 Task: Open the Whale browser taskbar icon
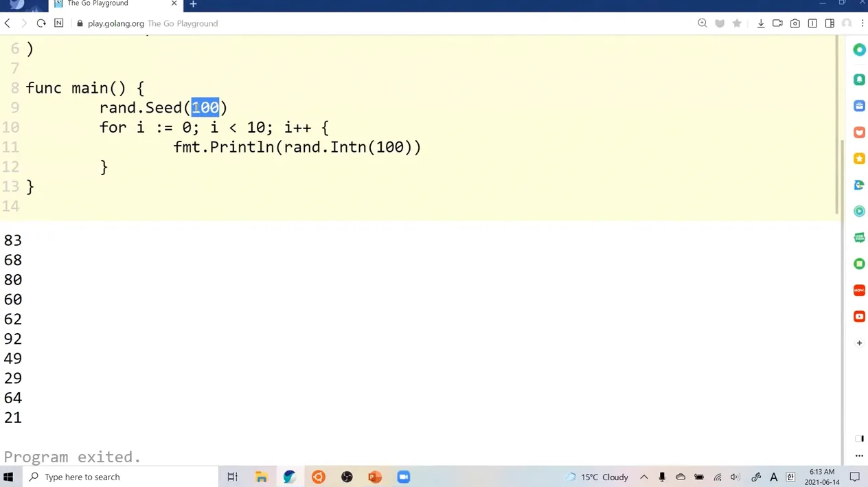tap(289, 477)
